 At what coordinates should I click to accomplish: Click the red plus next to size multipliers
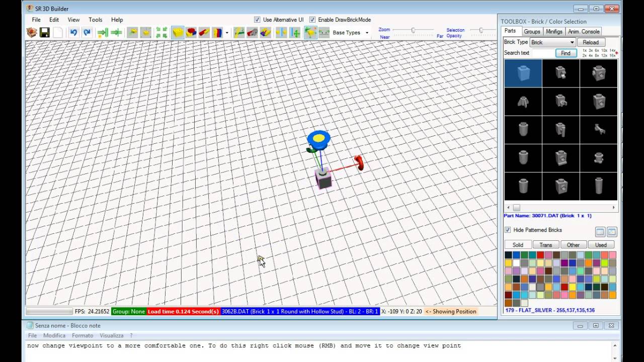click(616, 52)
